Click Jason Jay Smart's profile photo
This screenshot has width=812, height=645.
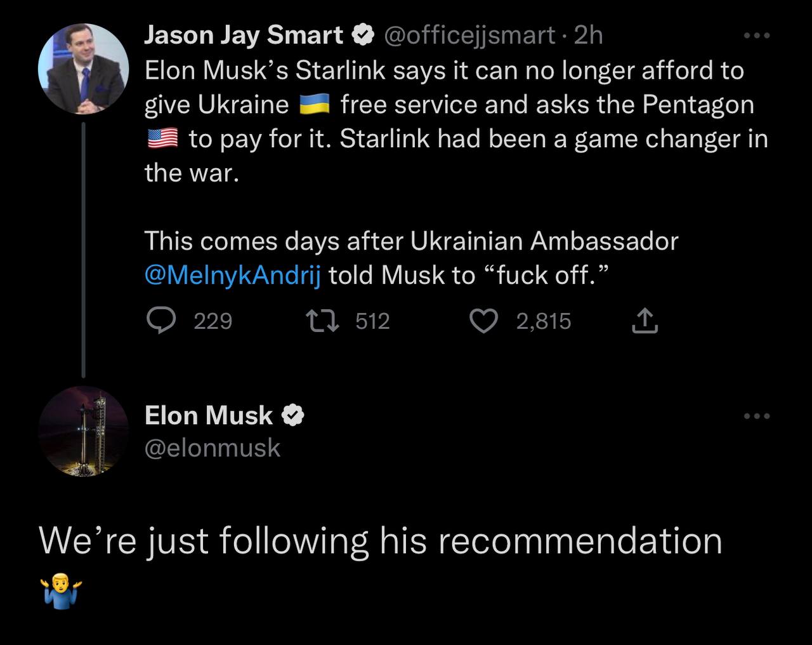[83, 69]
